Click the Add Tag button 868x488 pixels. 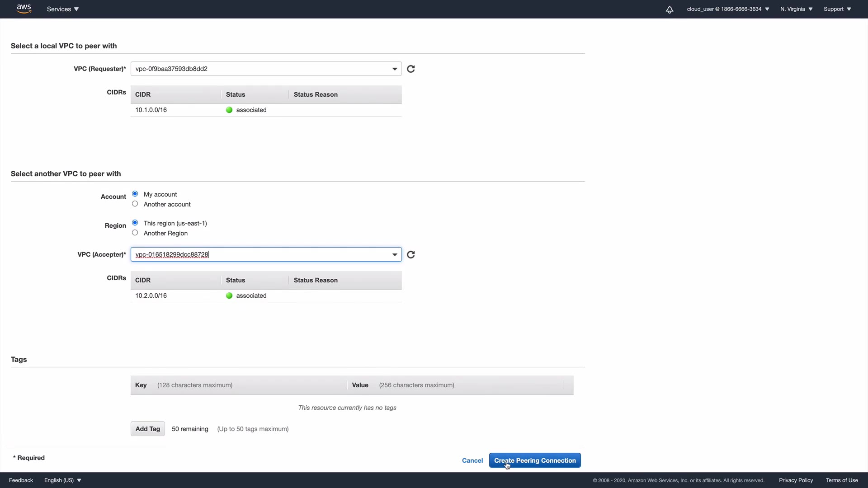(148, 429)
